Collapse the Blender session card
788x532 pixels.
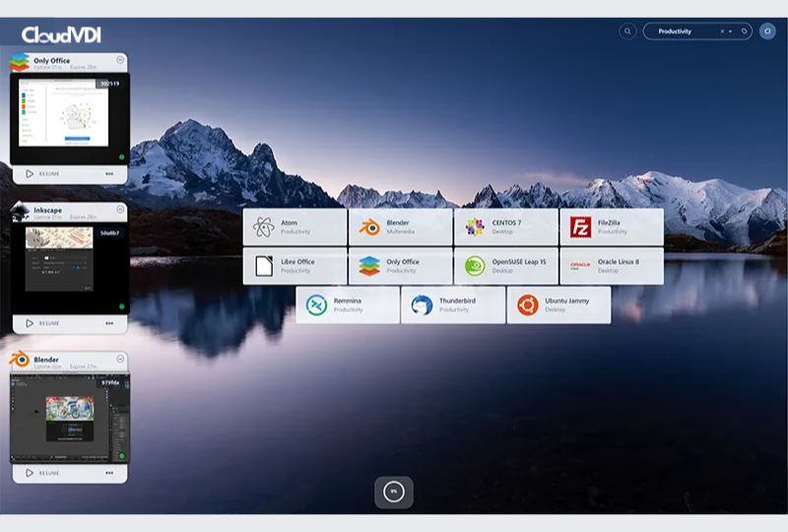point(120,359)
